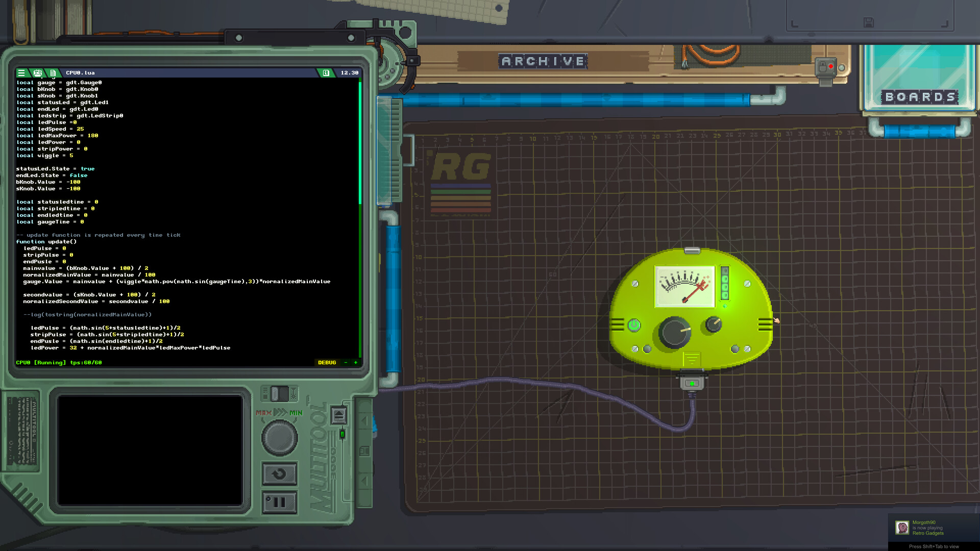Flip the power slide switch on the Multitool
This screenshot has height=551, width=980.
click(x=279, y=394)
